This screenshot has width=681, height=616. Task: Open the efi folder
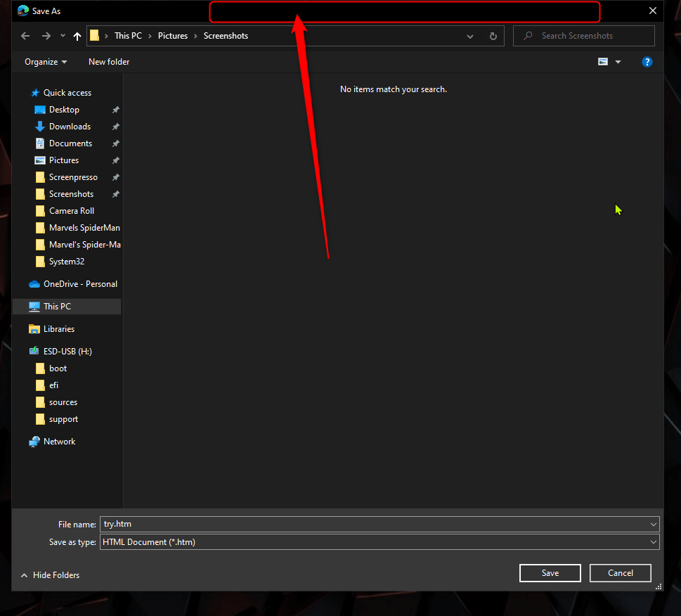click(53, 385)
